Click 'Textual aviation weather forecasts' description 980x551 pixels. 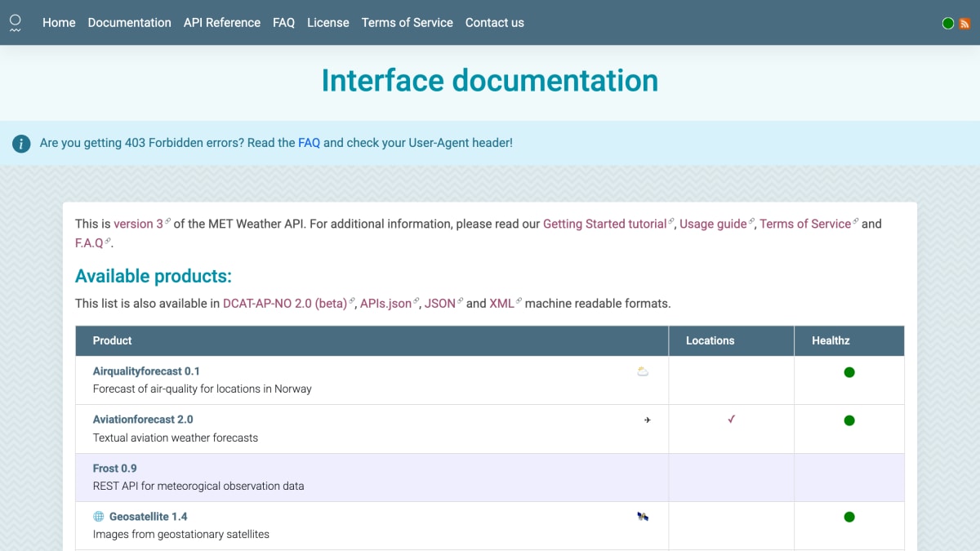[x=176, y=438]
